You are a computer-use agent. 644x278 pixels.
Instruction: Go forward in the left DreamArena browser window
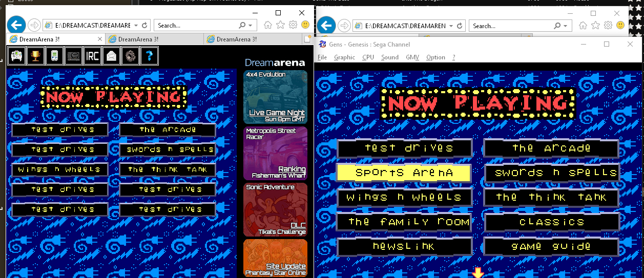tap(34, 25)
